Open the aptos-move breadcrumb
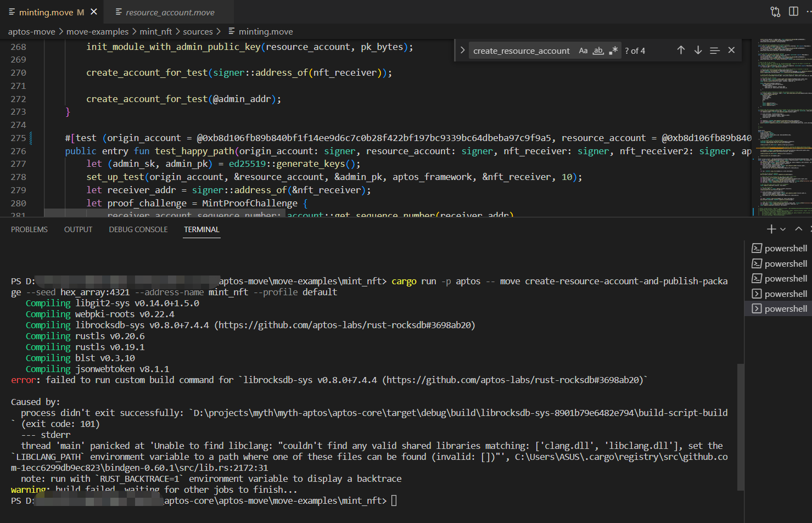 click(31, 32)
